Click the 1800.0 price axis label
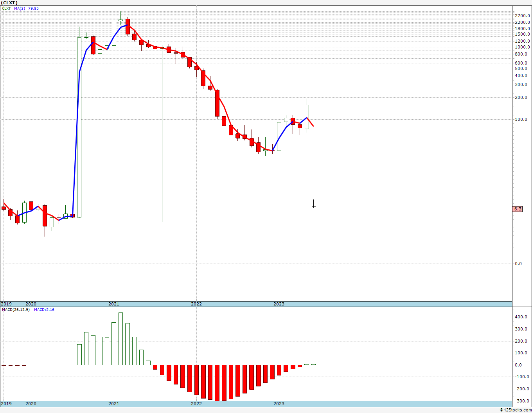 (x=523, y=29)
